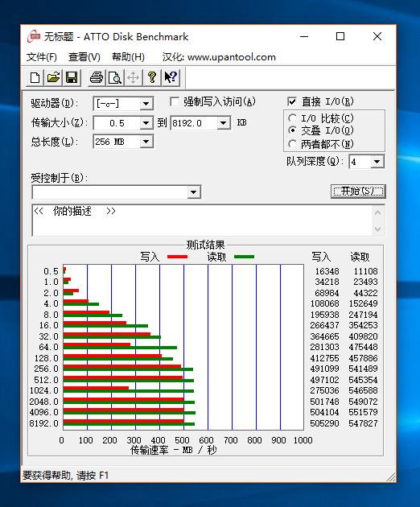Viewport: 420px width, 507px height.
Task: Click write value 275036 in results
Action: [324, 390]
